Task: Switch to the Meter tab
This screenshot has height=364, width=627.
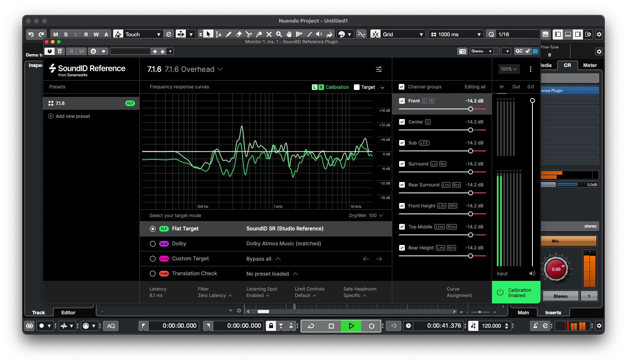Action: 590,65
